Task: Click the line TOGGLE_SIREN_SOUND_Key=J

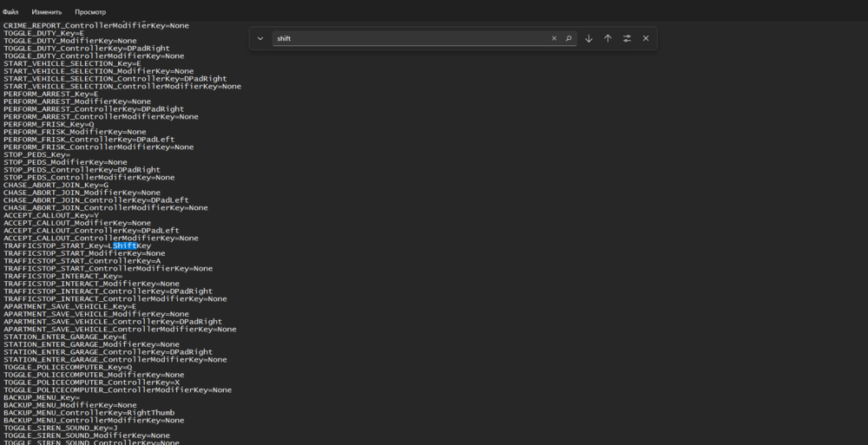Action: coord(61,428)
